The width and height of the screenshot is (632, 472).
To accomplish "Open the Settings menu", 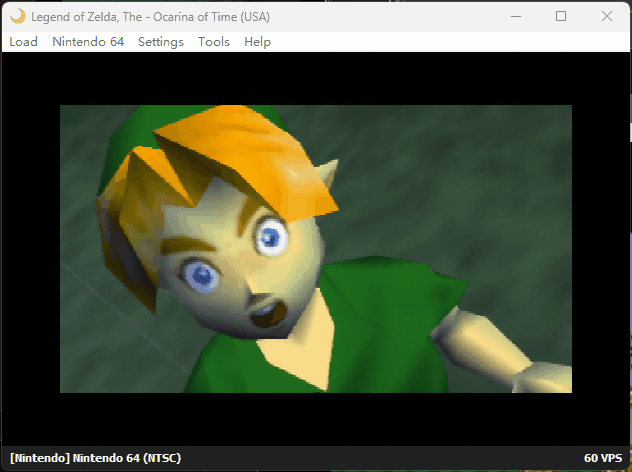I will [161, 42].
